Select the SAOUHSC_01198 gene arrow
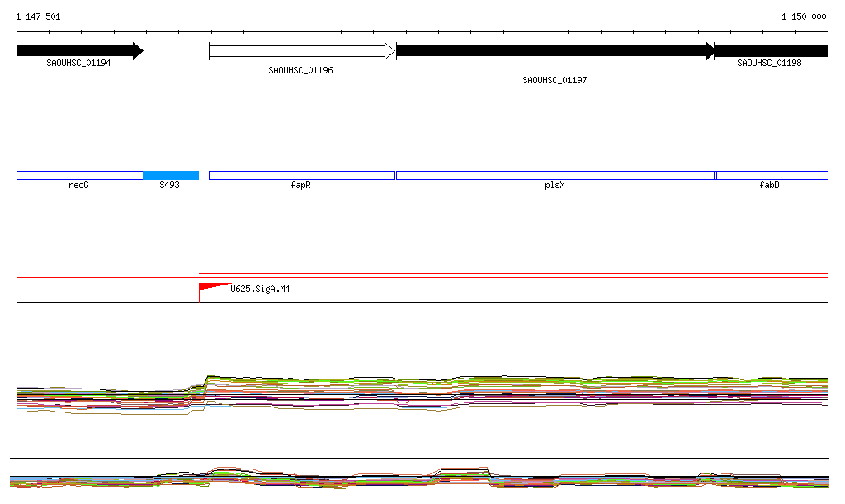Screen dimensions: 845x504 [x=771, y=51]
